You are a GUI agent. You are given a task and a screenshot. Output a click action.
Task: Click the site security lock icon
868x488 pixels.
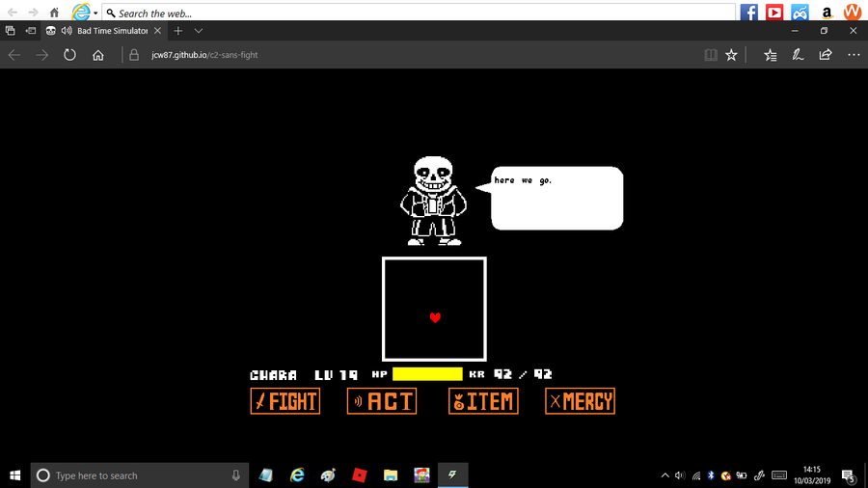pyautogui.click(x=134, y=55)
